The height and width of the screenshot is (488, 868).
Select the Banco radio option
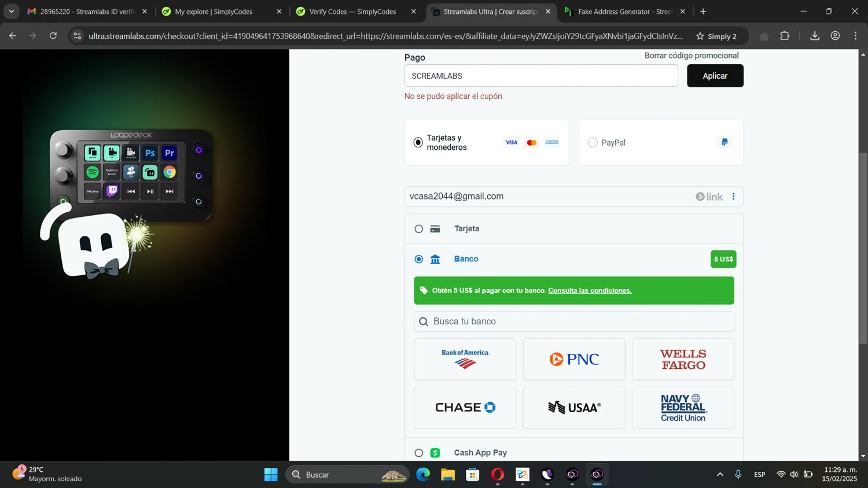pos(419,259)
